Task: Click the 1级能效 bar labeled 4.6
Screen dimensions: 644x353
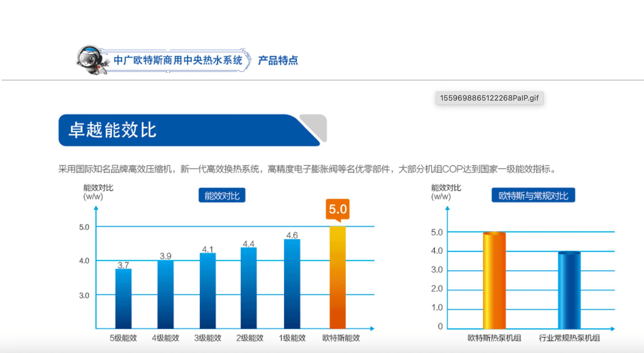Action: [x=292, y=284]
